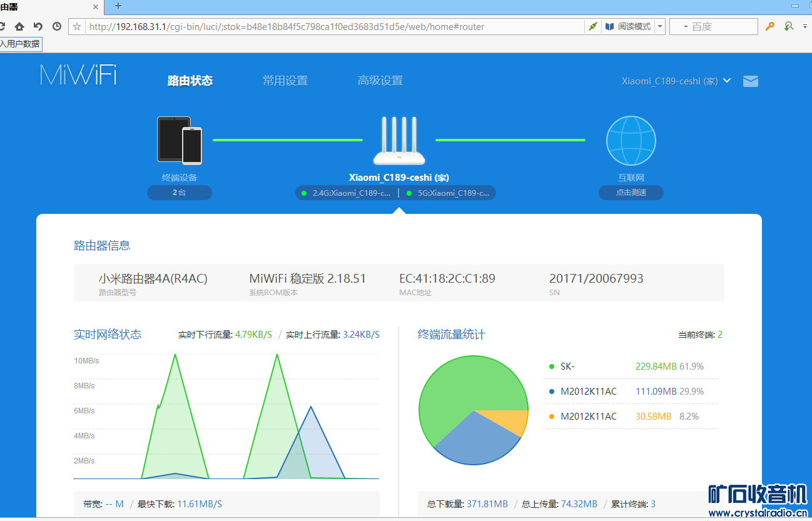The width and height of the screenshot is (812, 521).
Task: Open a new browser tab with plus
Action: point(118,6)
